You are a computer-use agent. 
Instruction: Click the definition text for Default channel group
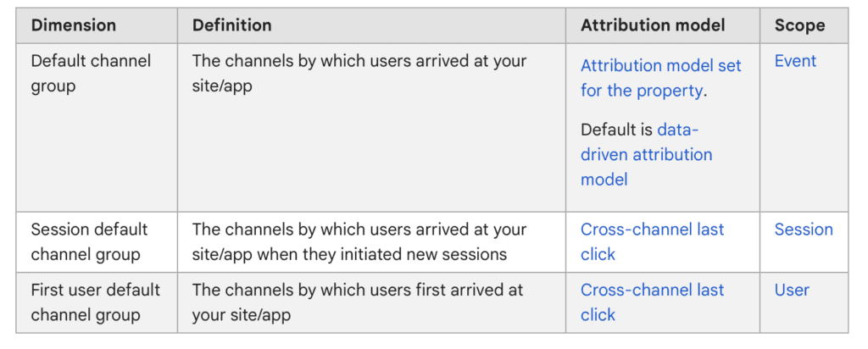(359, 74)
